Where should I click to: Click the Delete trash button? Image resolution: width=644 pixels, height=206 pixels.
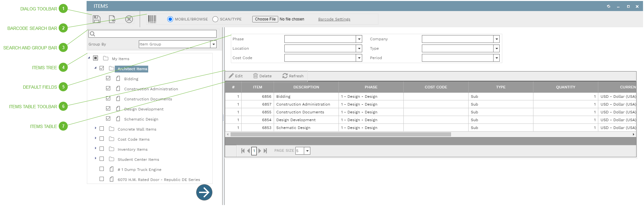coord(262,76)
